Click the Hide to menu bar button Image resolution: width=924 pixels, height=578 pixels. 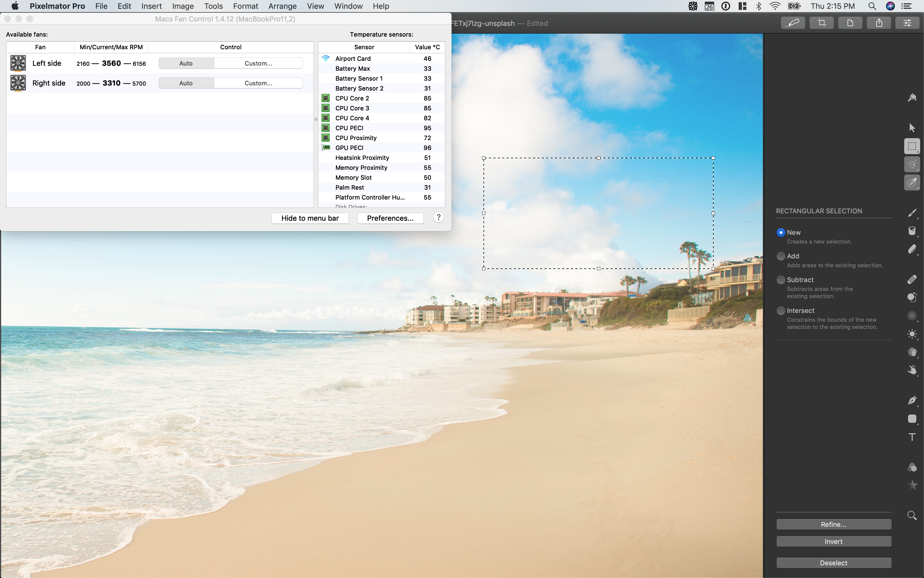[x=310, y=218]
